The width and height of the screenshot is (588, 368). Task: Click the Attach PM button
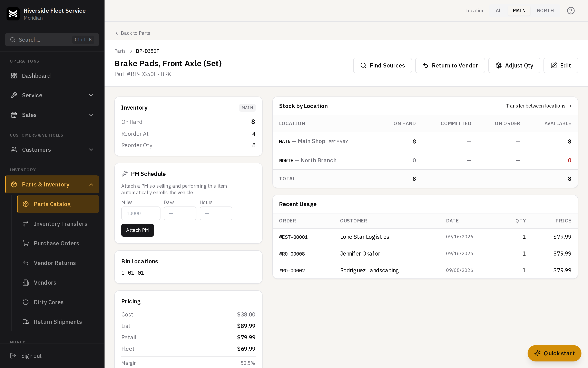(x=138, y=230)
